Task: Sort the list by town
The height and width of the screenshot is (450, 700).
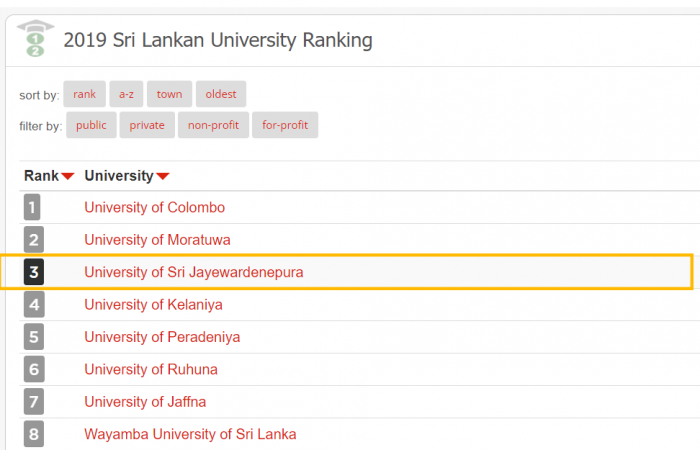Action: (x=169, y=94)
